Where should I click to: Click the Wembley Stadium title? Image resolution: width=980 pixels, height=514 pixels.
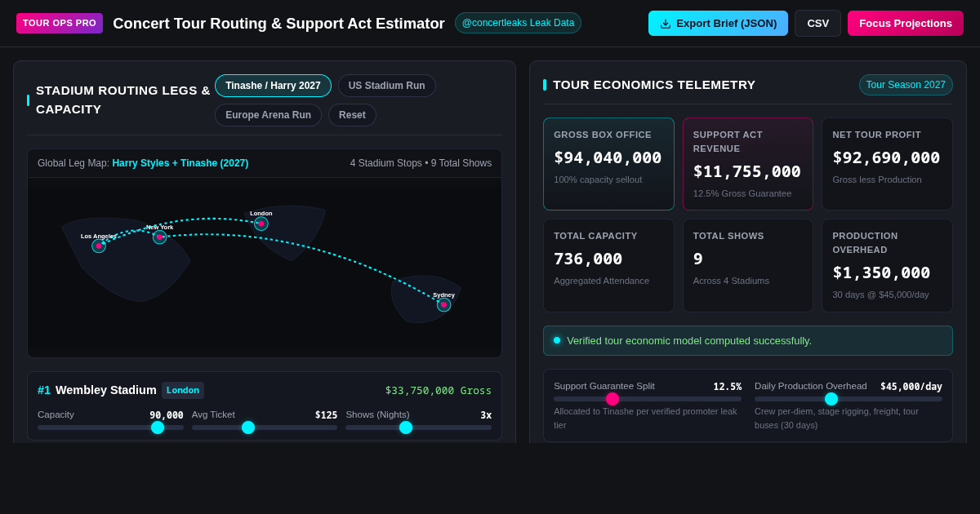(x=106, y=390)
